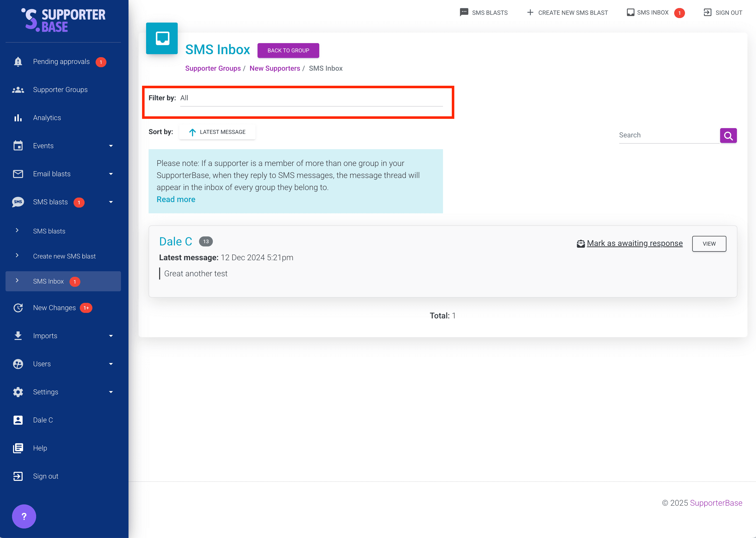756x538 pixels.
Task: Select SMS Inbox in the top navigation
Action: 652,13
